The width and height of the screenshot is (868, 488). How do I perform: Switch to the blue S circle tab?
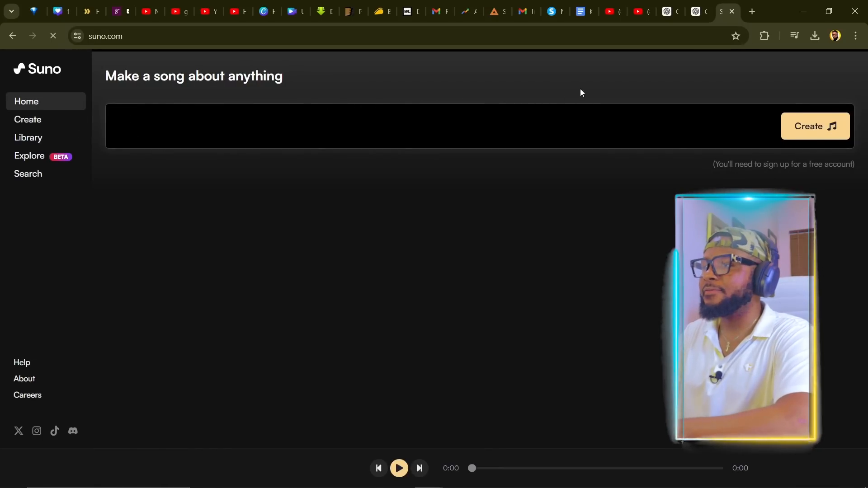[555, 11]
